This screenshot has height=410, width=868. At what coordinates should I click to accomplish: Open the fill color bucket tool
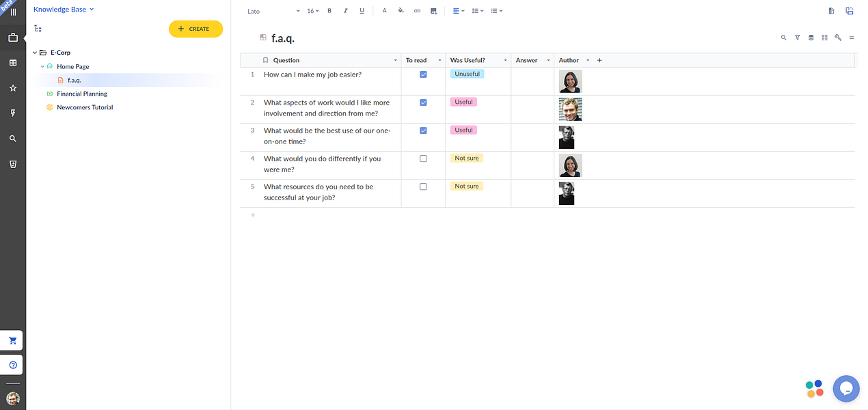[401, 11]
